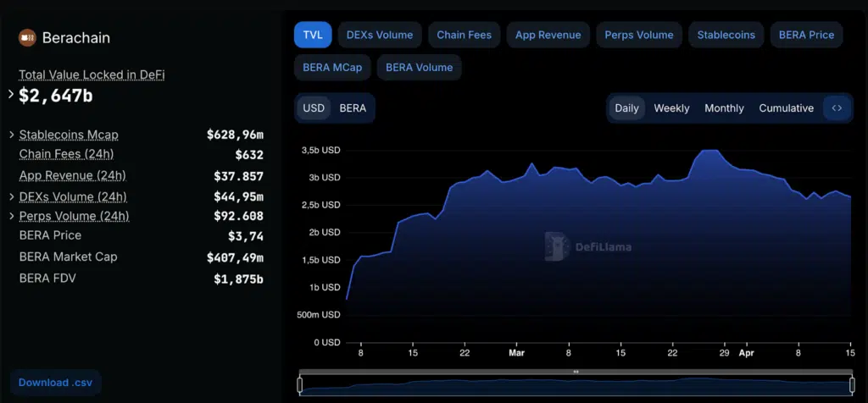Viewport: 868px width, 403px height.
Task: Select the TVL chart tab
Action: [x=313, y=35]
